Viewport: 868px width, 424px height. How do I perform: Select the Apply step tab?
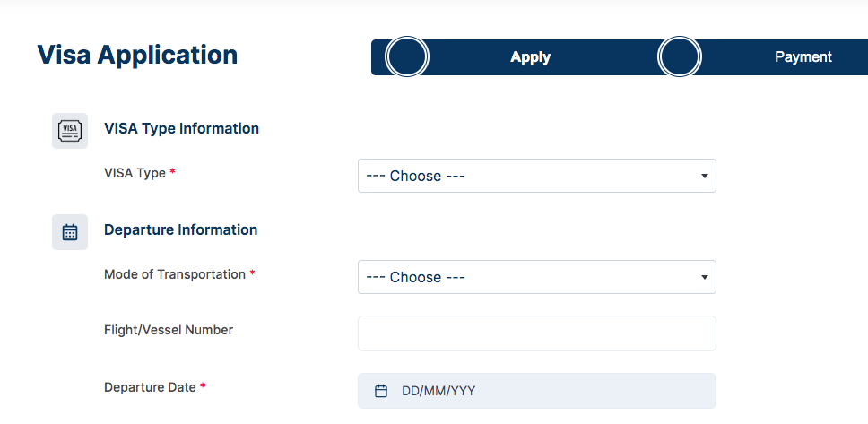pos(530,57)
